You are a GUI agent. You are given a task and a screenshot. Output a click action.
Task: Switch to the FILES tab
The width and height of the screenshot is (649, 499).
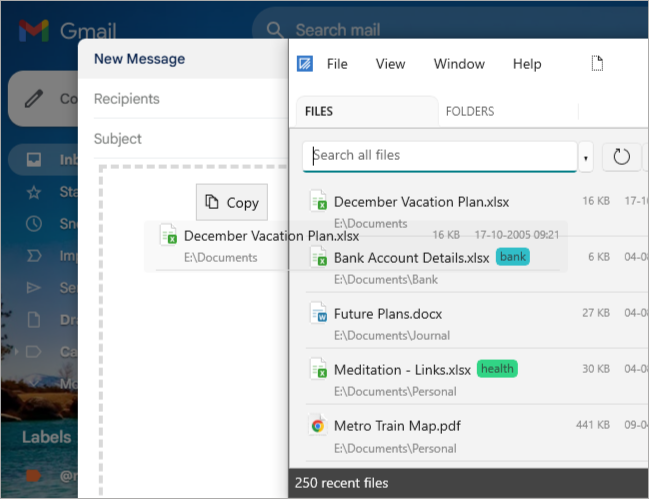[x=367, y=111]
